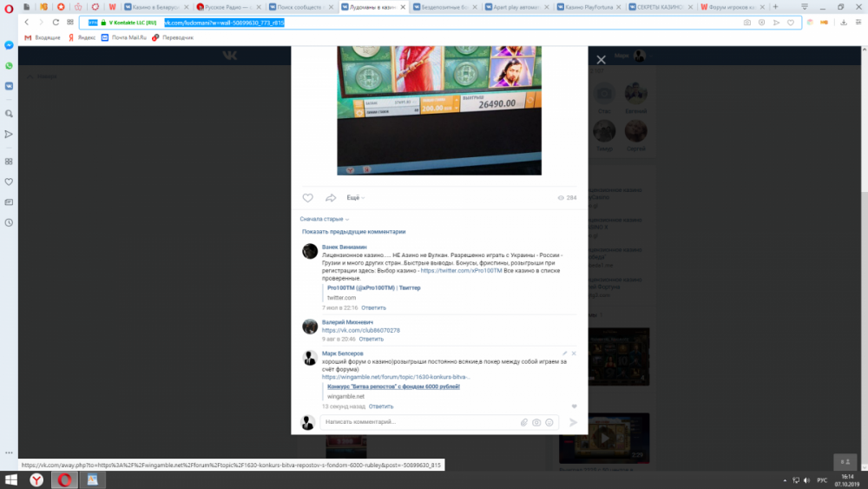This screenshot has height=489, width=868.
Task: Switch to the Казино в Беларуси tab
Action: [155, 7]
